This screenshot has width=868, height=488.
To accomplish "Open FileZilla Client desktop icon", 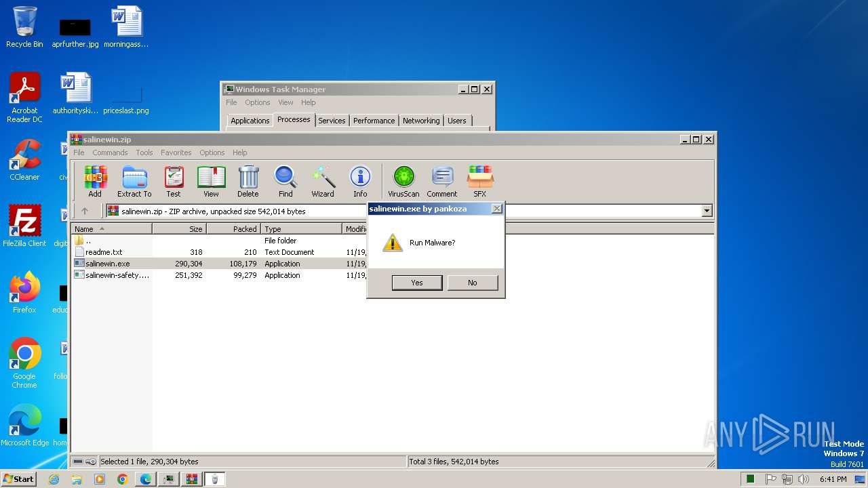I will pos(24,226).
